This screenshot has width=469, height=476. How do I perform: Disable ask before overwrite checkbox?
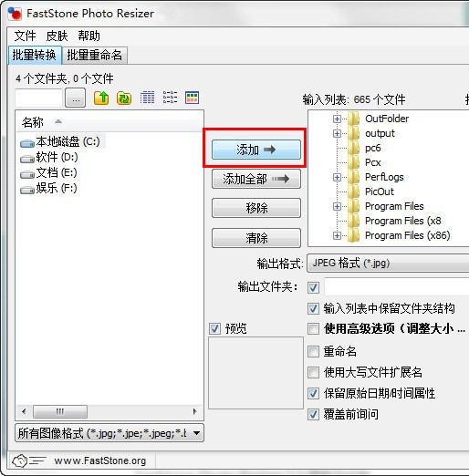(x=313, y=415)
